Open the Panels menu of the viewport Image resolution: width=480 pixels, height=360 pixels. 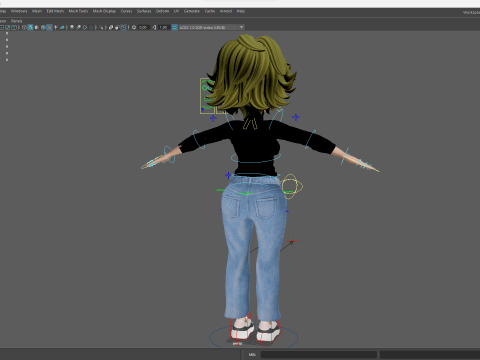(16, 21)
